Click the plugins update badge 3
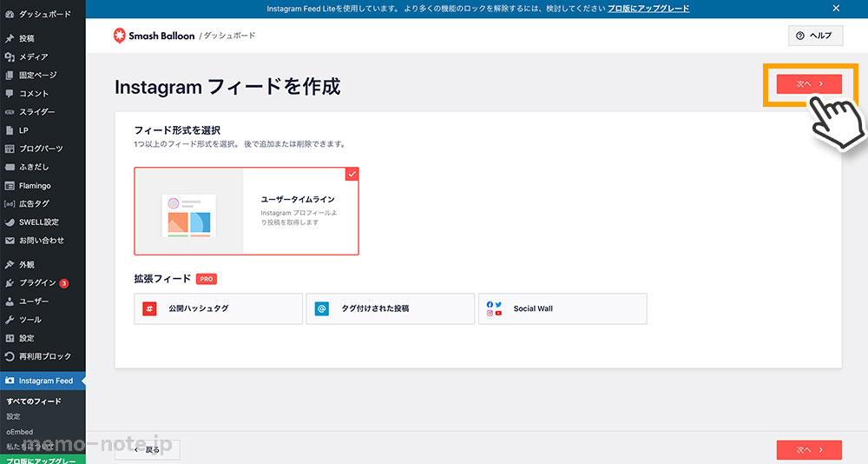The height and width of the screenshot is (464, 868). [x=64, y=283]
